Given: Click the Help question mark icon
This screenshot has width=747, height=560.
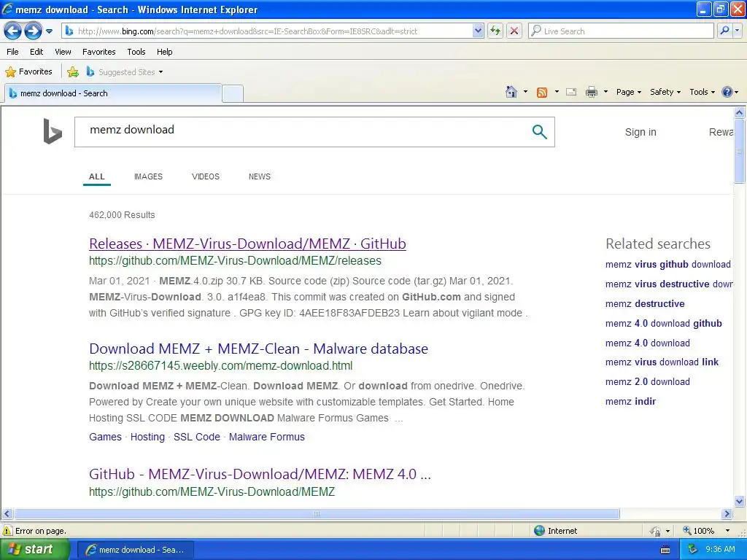Looking at the screenshot, I should 727,92.
